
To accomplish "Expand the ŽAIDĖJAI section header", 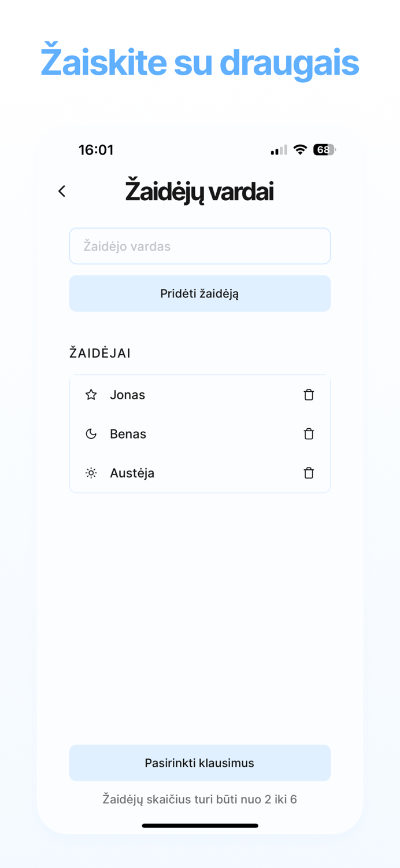I will (x=99, y=353).
